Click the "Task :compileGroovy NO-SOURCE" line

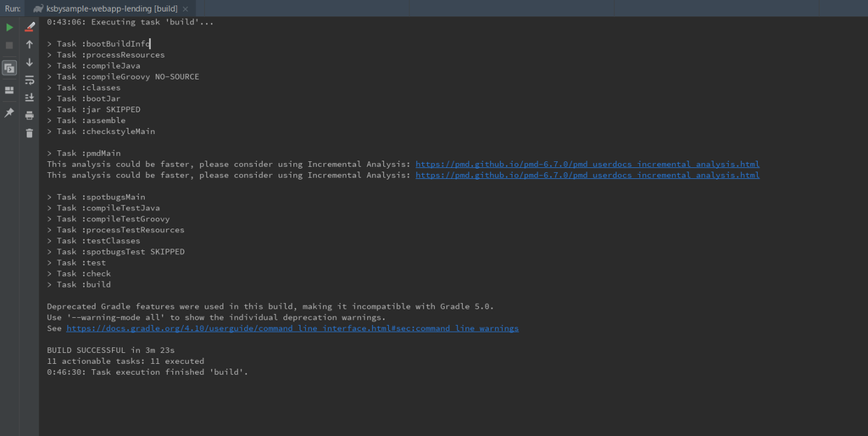[123, 77]
